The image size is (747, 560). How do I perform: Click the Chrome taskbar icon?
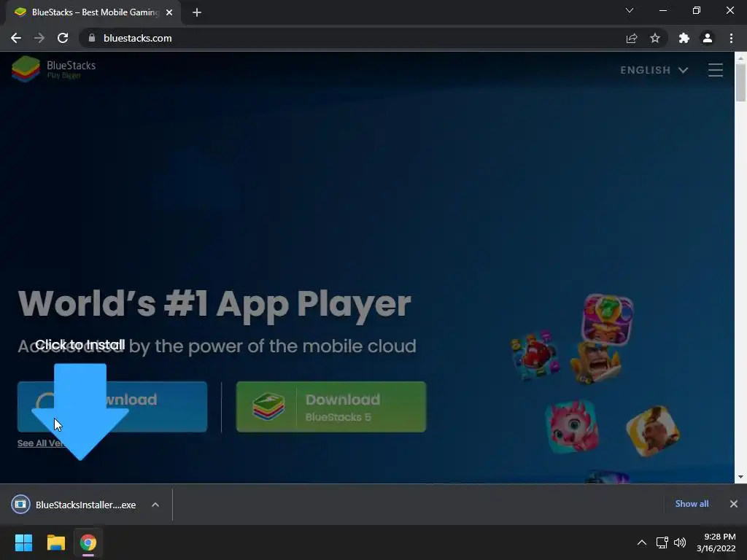coord(88,542)
